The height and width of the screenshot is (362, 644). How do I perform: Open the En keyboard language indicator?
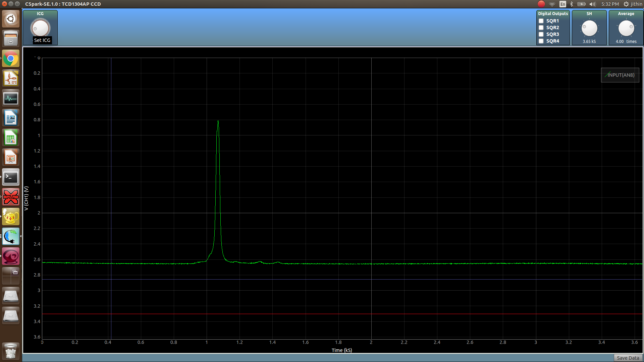pos(562,4)
